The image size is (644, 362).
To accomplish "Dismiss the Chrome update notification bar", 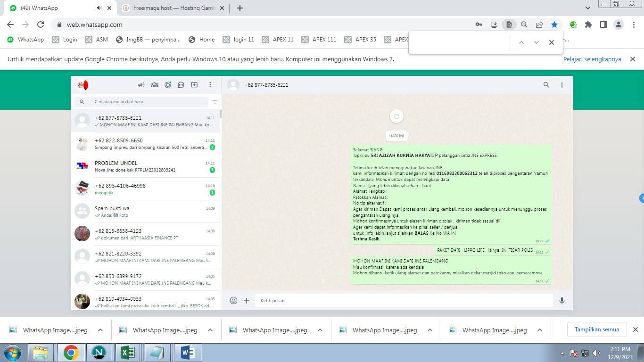I will coord(633,59).
